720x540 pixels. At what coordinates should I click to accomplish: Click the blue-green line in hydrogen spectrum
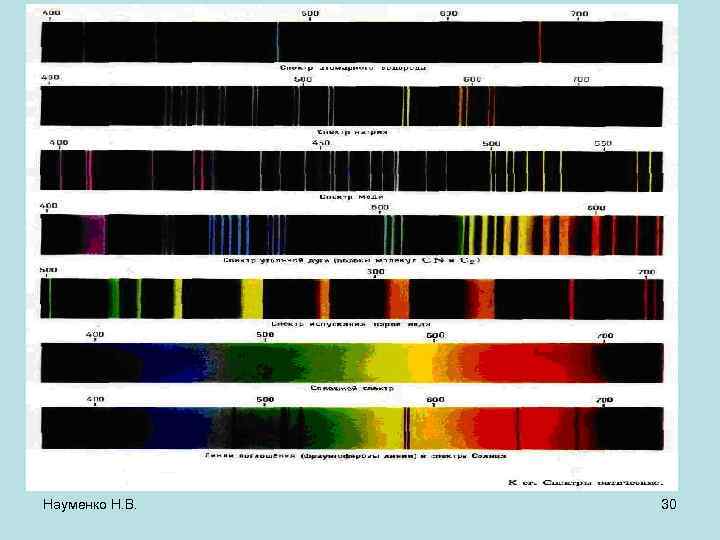click(x=277, y=42)
